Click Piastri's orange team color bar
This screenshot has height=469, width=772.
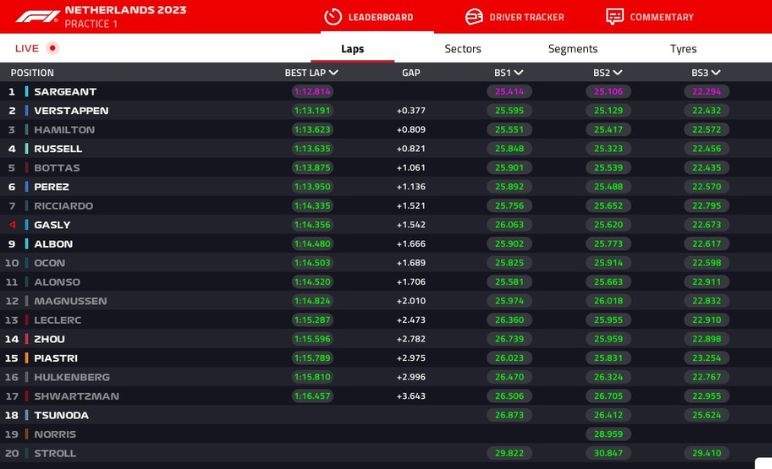[27, 358]
